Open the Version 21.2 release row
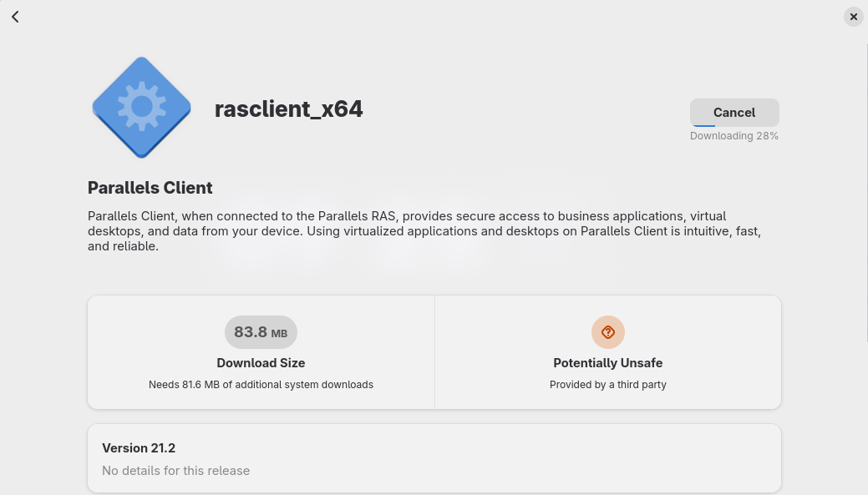 point(434,458)
